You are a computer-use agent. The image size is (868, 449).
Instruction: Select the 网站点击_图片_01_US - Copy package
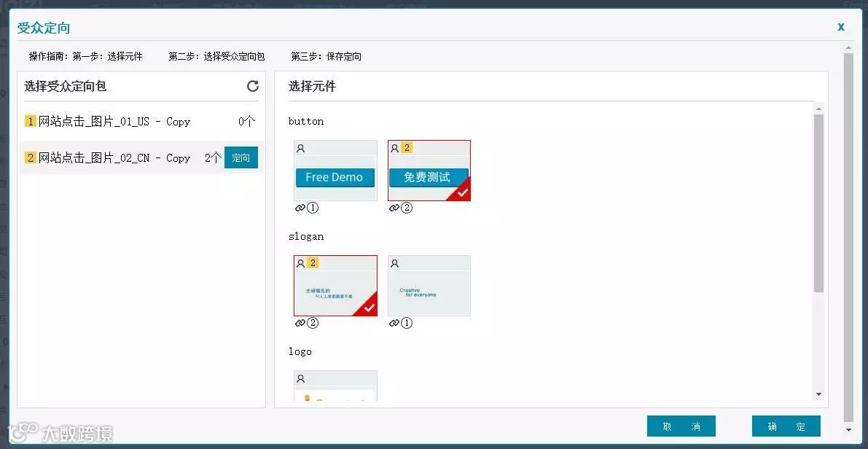[111, 122]
